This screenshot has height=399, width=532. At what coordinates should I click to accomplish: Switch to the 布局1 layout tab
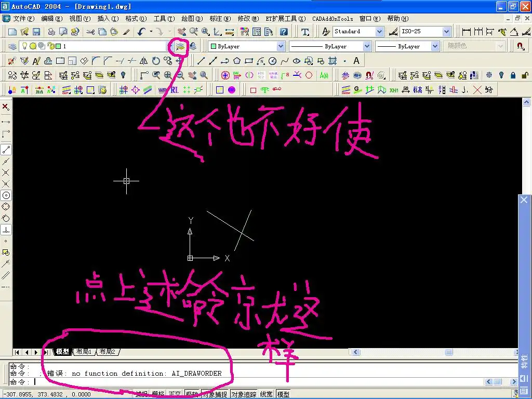[x=84, y=352]
